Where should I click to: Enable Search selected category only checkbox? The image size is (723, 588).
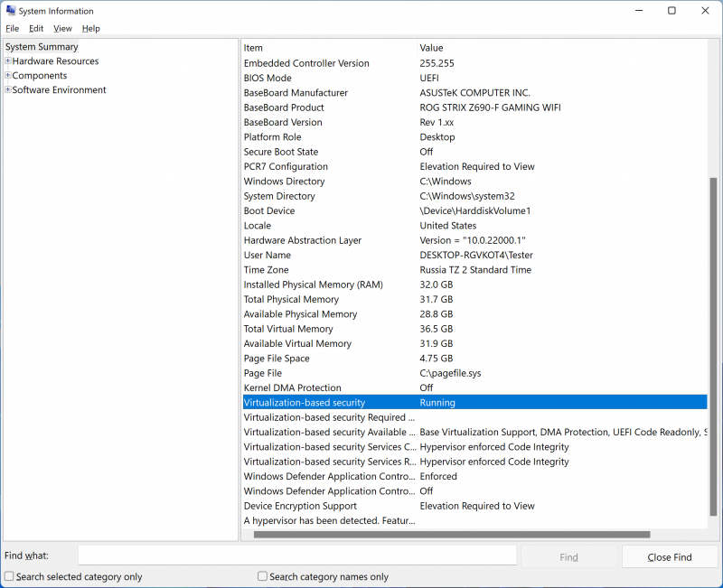click(9, 576)
